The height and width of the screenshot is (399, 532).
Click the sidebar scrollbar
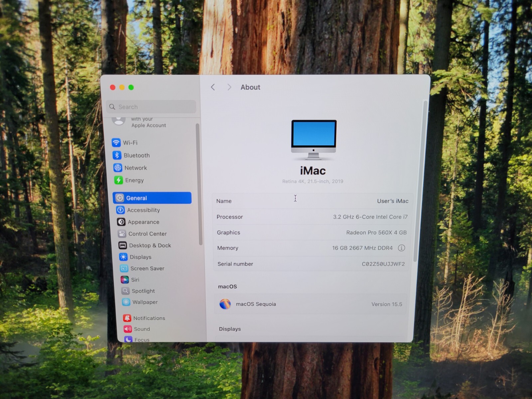tap(199, 184)
